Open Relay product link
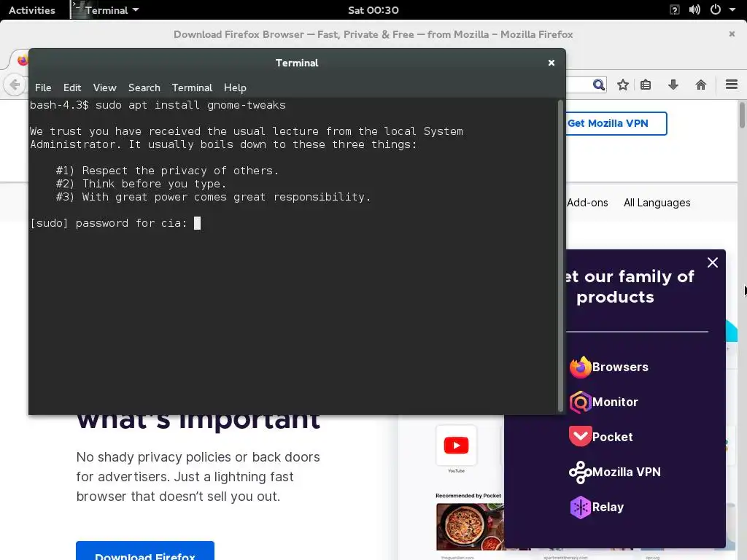The width and height of the screenshot is (747, 560). pyautogui.click(x=608, y=507)
